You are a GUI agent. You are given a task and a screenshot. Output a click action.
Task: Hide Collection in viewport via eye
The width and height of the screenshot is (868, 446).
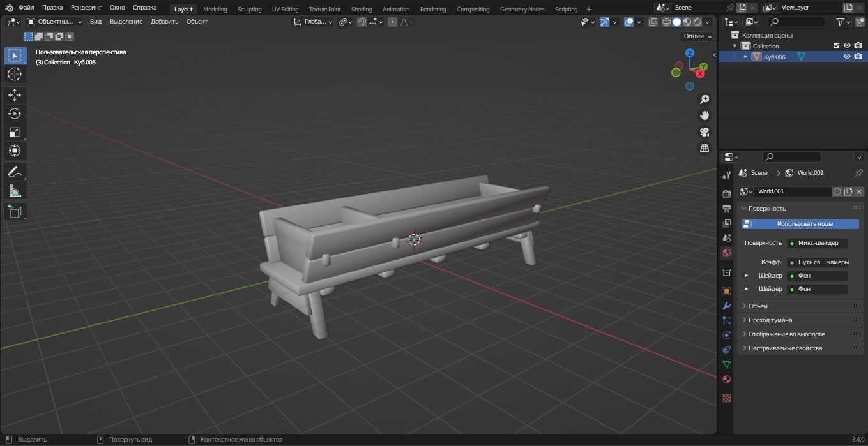click(847, 46)
